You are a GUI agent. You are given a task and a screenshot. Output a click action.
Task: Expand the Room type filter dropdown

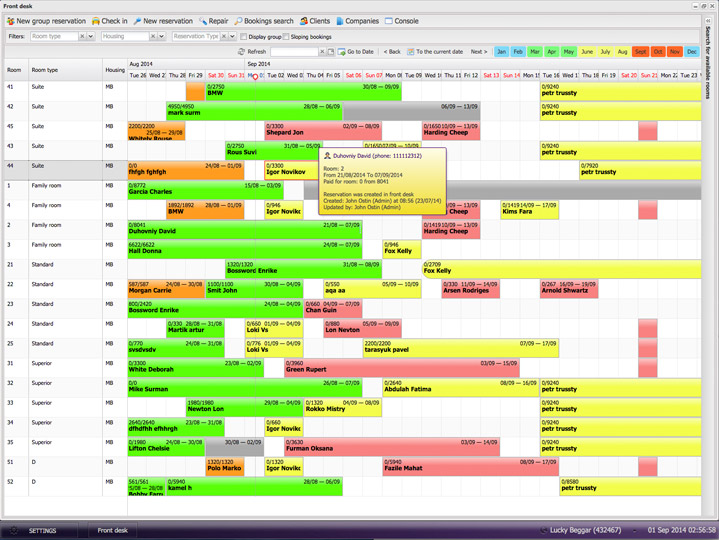[x=92, y=36]
